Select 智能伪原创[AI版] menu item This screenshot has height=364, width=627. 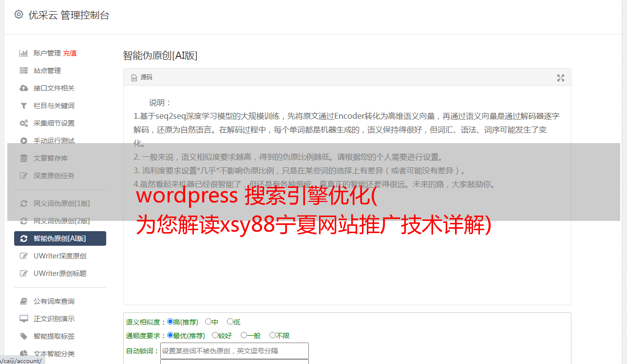pyautogui.click(x=60, y=238)
